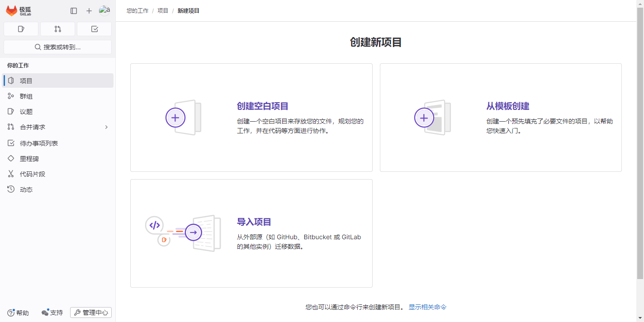Viewport: 644px width, 322px height.
Task: Open to-do list shortcut icon
Action: point(94,29)
